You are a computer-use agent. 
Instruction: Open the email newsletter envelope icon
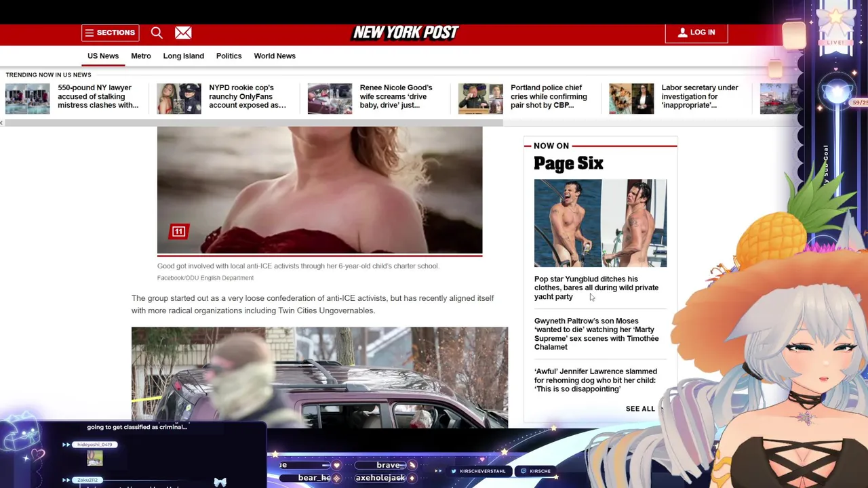click(x=183, y=33)
